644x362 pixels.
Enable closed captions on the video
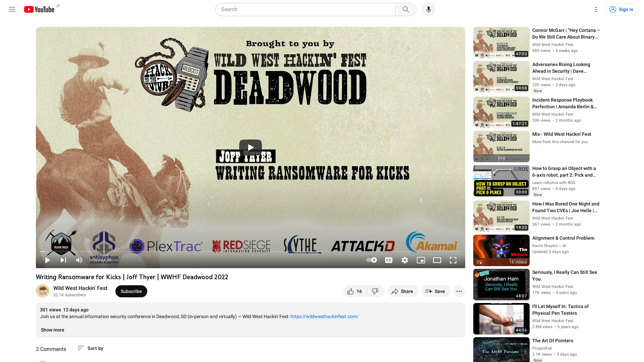[389, 260]
